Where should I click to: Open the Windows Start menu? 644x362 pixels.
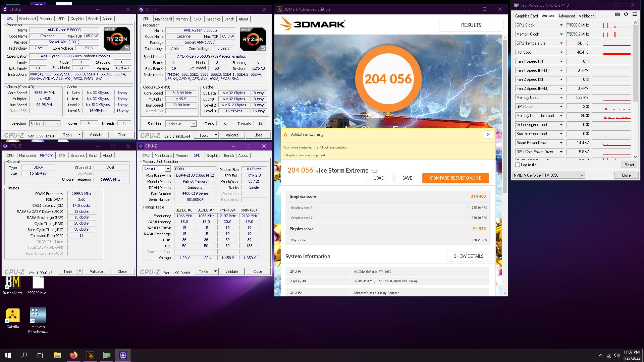pos(8,355)
